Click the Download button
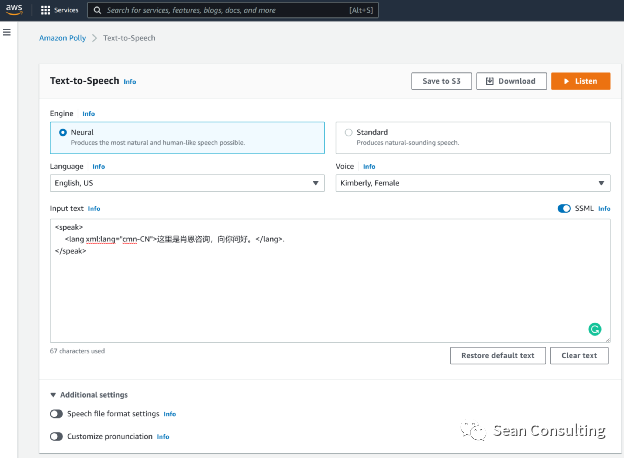The image size is (624, 458). point(511,81)
